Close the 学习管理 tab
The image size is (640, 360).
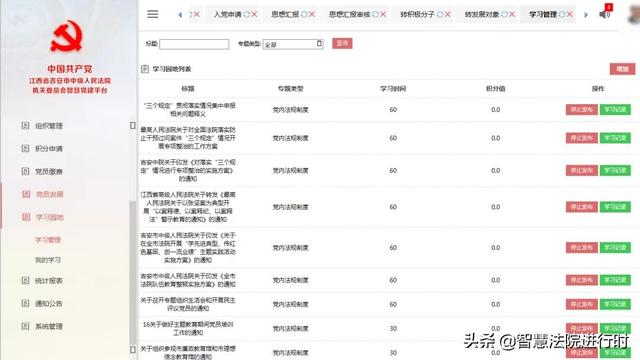click(570, 14)
